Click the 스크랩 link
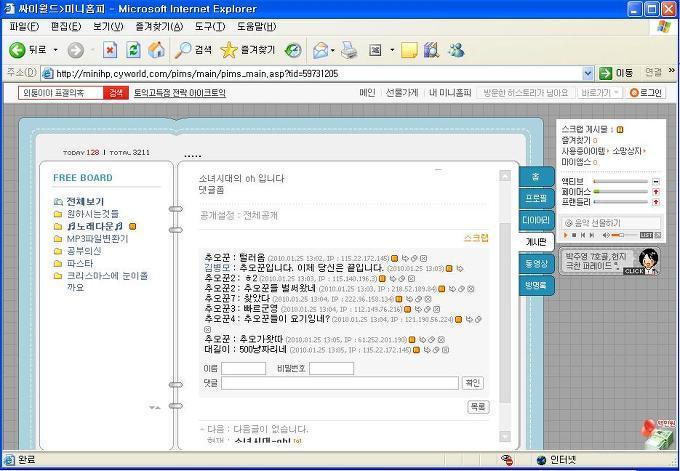Viewport: 680px width, 471px height. (x=476, y=238)
